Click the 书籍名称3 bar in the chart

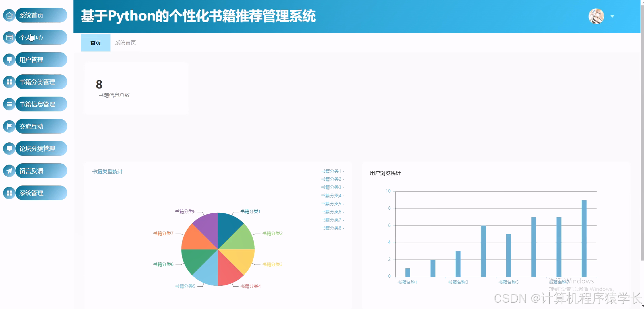tap(458, 264)
